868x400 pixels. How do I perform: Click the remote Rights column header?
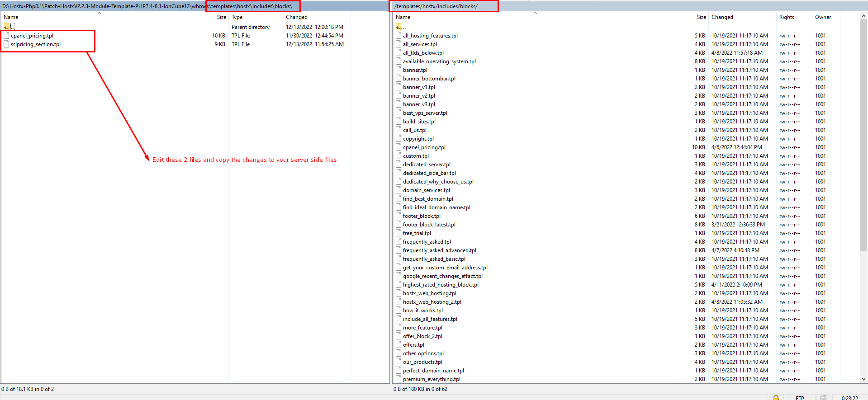pos(787,17)
